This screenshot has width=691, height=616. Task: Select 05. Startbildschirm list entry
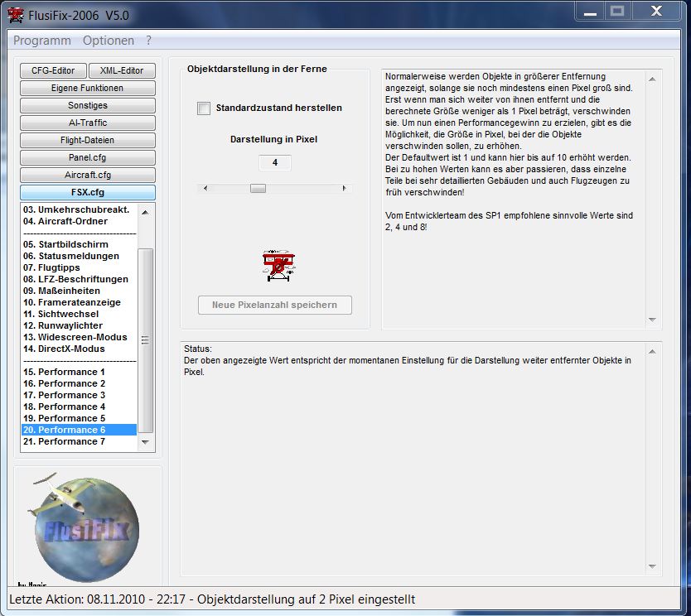[79, 244]
